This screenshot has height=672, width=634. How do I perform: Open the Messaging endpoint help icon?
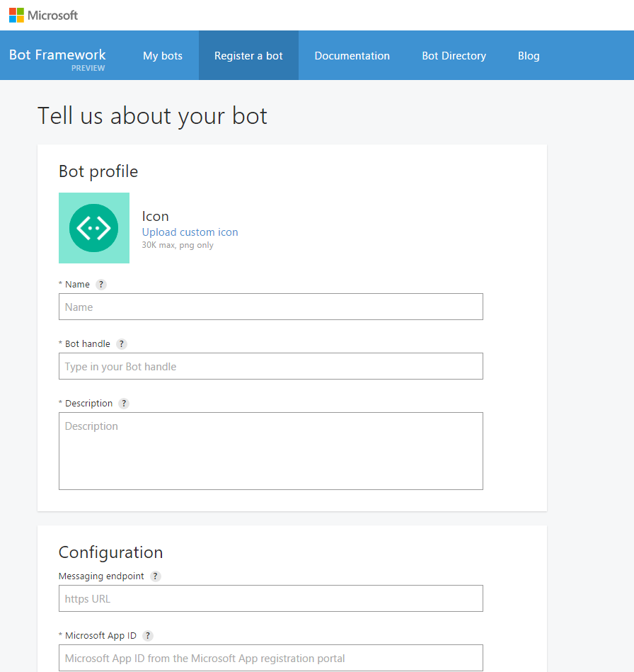coord(155,576)
